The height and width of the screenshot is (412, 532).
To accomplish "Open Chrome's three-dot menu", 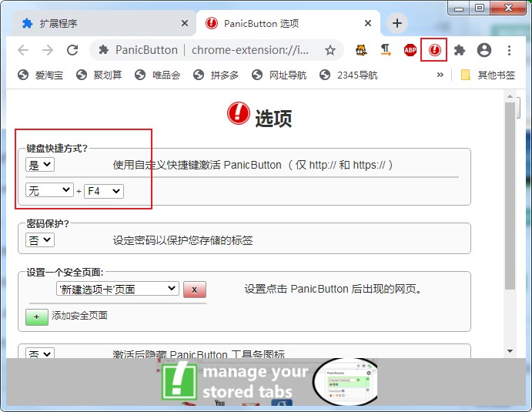I will tap(509, 50).
